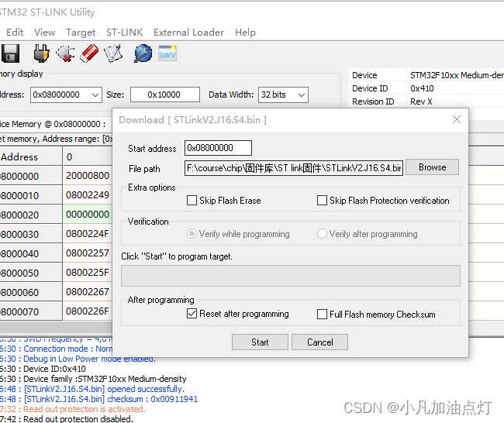Select memory cell 0800225F

[88, 273]
